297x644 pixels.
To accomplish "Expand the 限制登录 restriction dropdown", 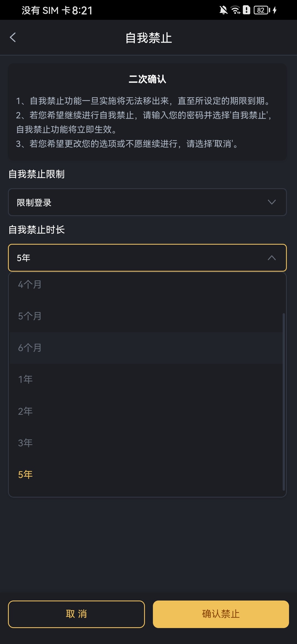I will (x=147, y=202).
